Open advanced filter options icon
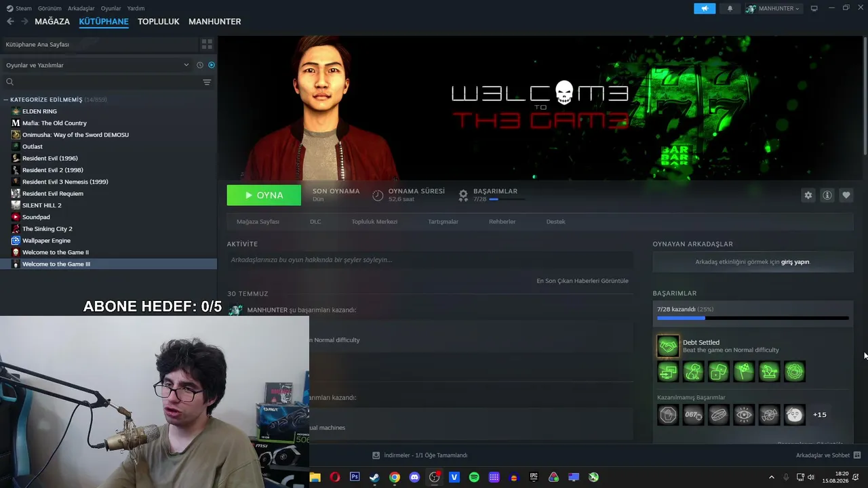Image resolution: width=868 pixels, height=488 pixels. (x=207, y=82)
